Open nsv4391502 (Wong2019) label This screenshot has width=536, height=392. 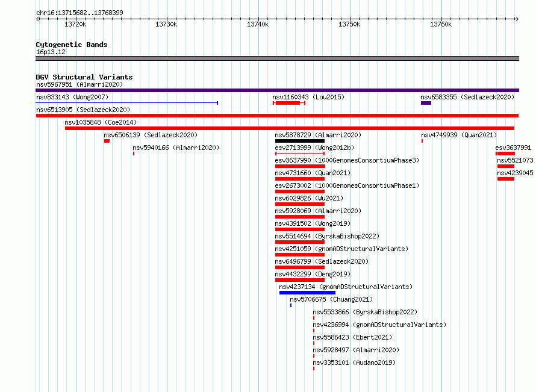pos(313,223)
